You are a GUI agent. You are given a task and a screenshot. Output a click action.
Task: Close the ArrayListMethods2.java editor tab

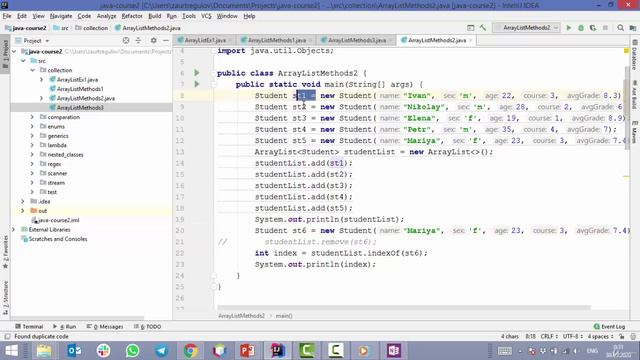point(471,40)
